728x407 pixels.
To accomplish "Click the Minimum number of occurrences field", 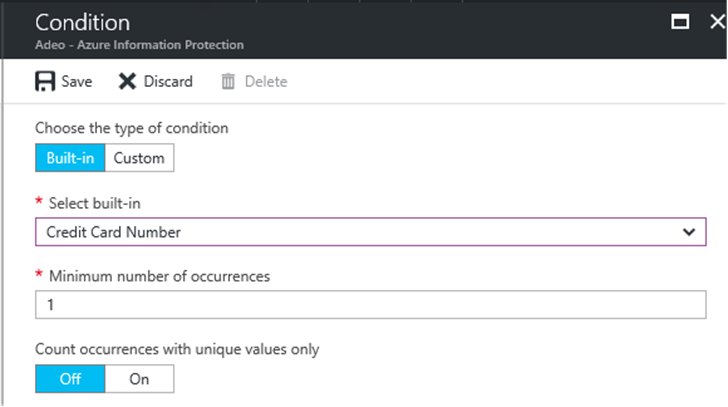I will [x=370, y=304].
